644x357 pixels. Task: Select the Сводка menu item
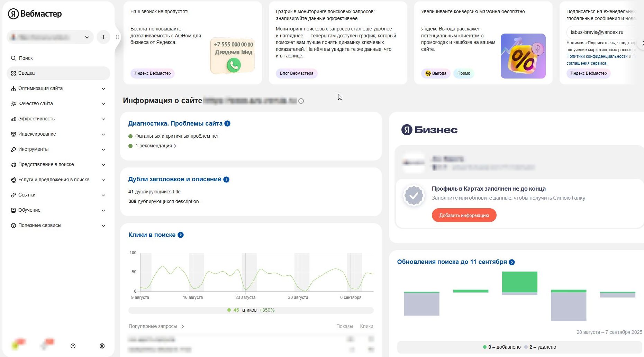[x=58, y=73]
